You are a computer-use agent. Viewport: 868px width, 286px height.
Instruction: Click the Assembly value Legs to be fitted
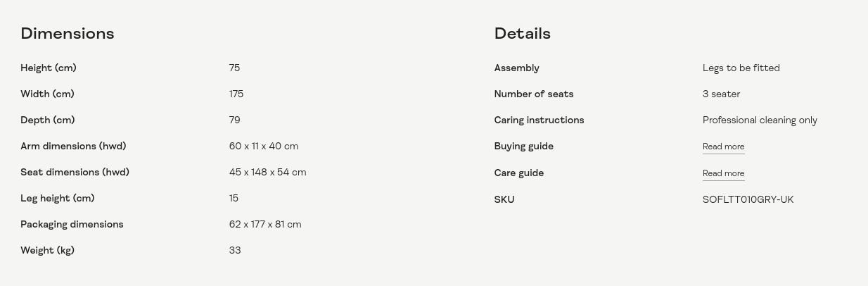click(741, 68)
